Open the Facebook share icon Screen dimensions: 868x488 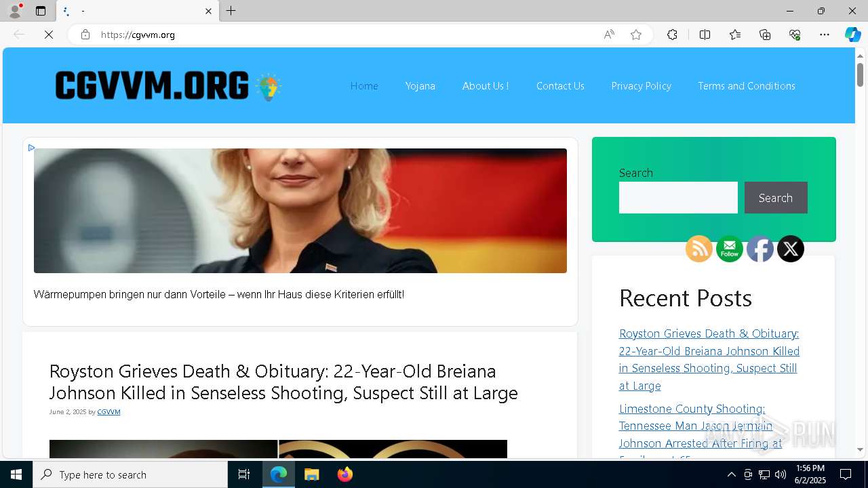point(760,249)
